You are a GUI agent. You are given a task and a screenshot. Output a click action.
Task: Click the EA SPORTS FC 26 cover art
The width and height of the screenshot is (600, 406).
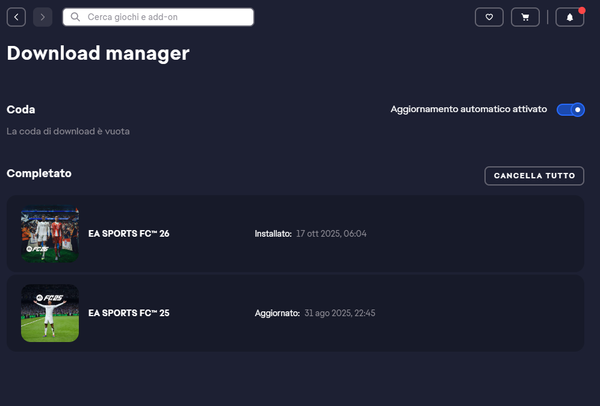pyautogui.click(x=50, y=234)
